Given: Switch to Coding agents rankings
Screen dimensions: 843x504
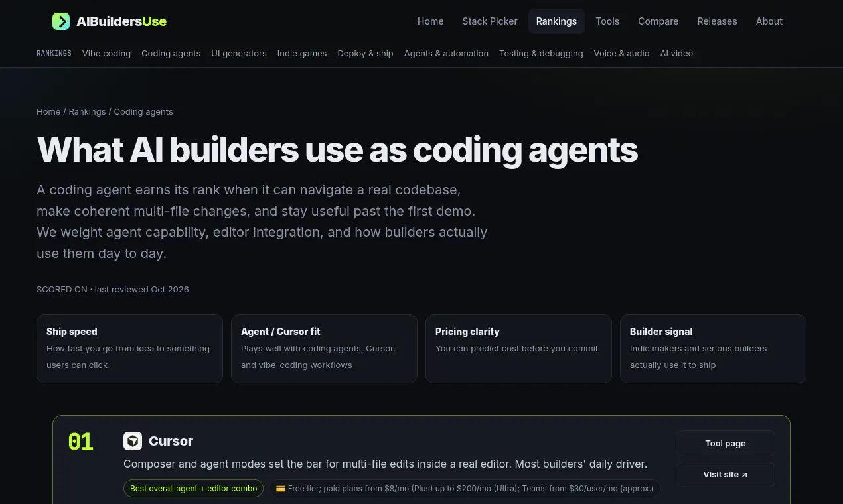Looking at the screenshot, I should 171,54.
